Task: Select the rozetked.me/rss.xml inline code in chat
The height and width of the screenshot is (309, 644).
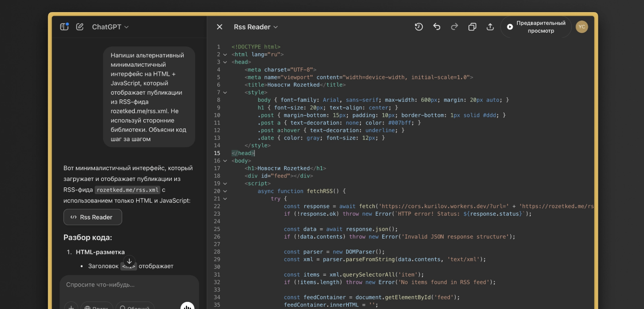Action: click(x=128, y=190)
